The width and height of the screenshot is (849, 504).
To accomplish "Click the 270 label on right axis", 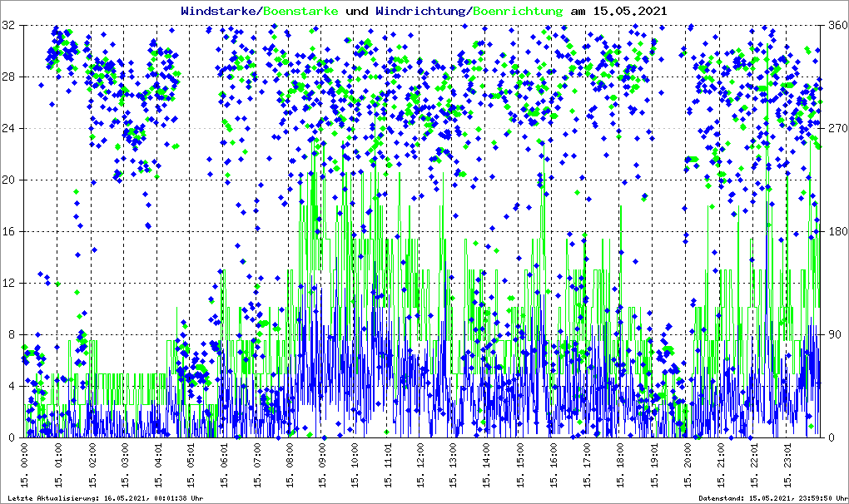I will tap(835, 129).
